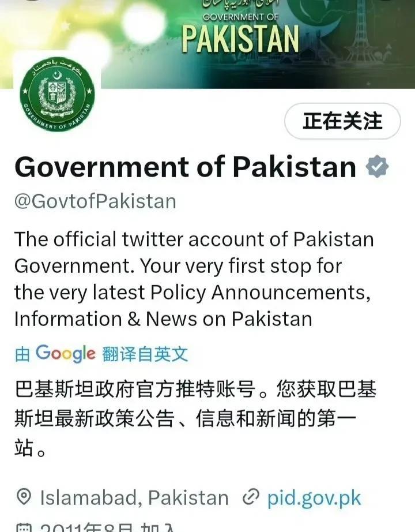Tap the location pin icon
Viewport: 415px width, 532px height.
(x=24, y=497)
